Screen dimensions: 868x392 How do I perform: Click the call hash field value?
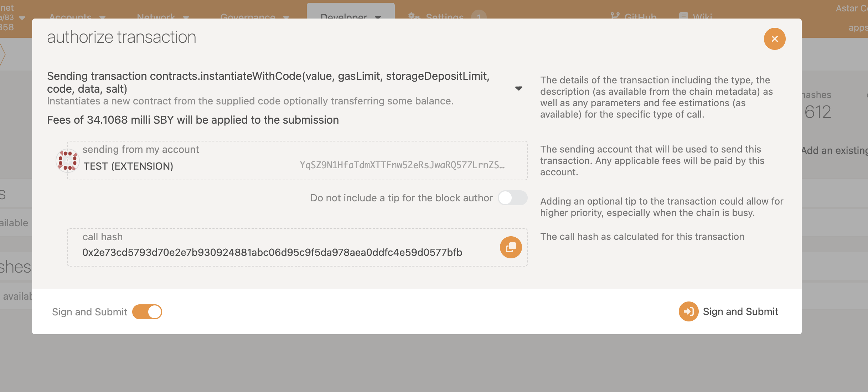pyautogui.click(x=272, y=252)
